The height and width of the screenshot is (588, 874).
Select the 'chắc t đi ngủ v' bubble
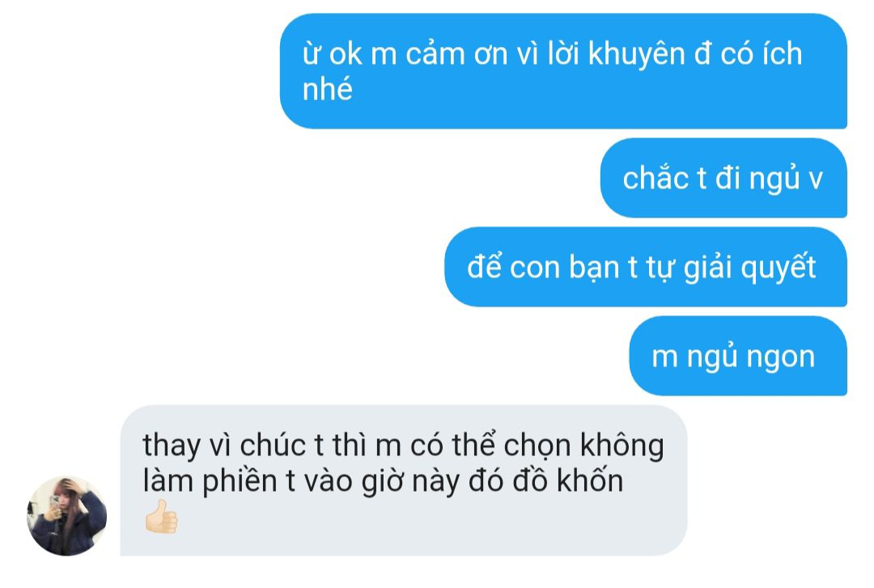[723, 178]
